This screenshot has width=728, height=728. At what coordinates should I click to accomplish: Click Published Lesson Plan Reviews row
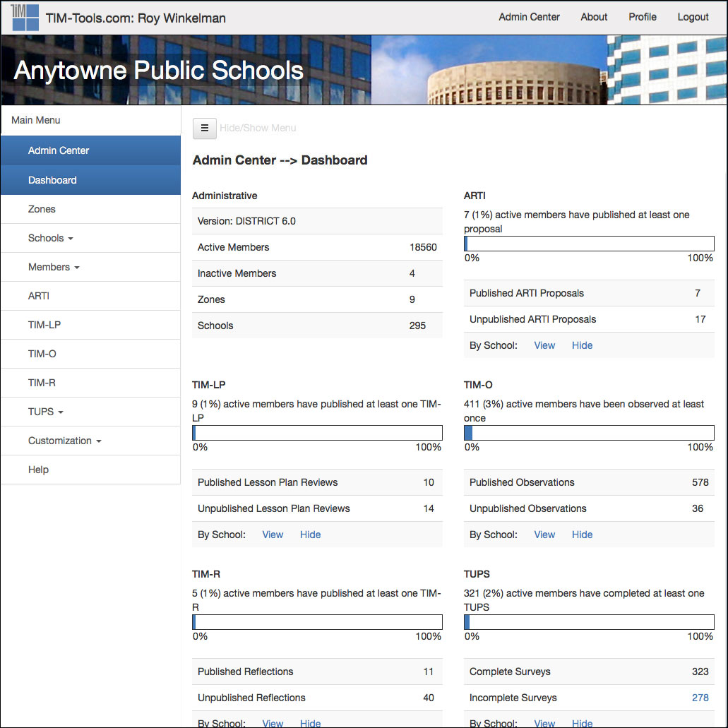click(x=317, y=482)
